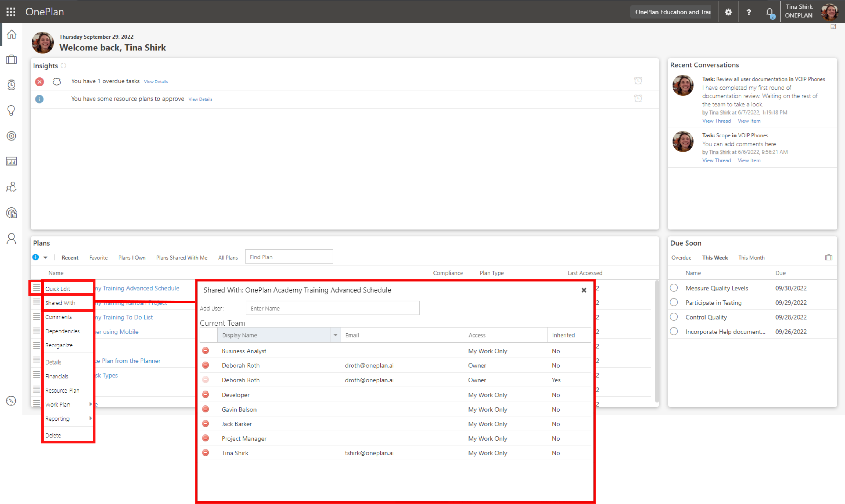The width and height of the screenshot is (845, 504).
Task: Open the people icon in left sidebar
Action: click(12, 187)
